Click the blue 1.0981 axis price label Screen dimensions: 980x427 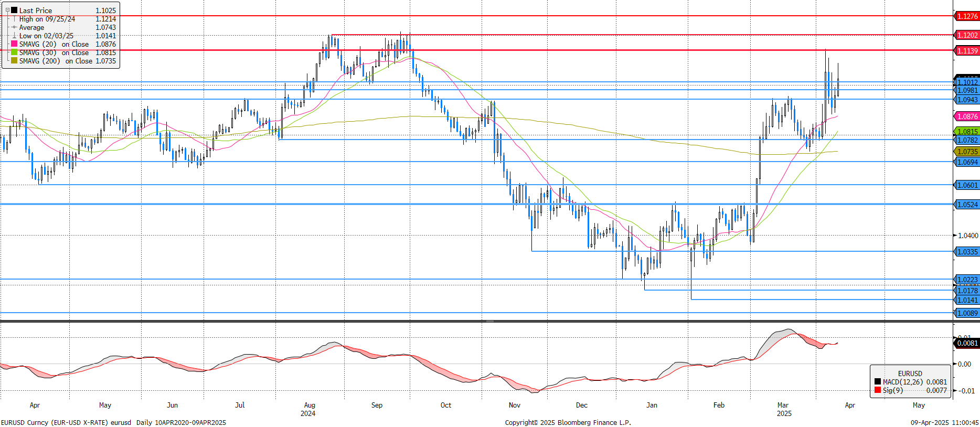pyautogui.click(x=967, y=91)
